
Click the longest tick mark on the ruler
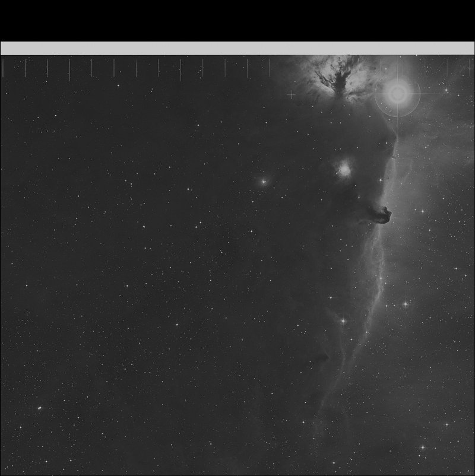[x=180, y=69]
